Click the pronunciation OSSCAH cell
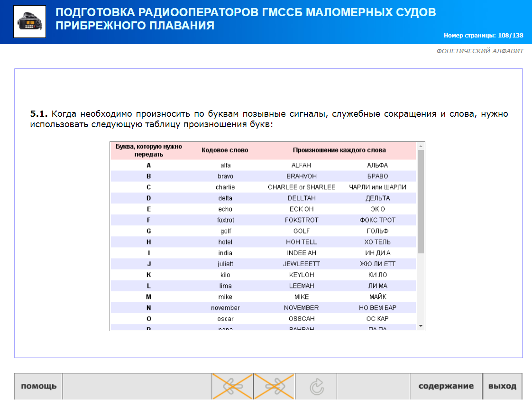The width and height of the screenshot is (532, 400). [301, 319]
